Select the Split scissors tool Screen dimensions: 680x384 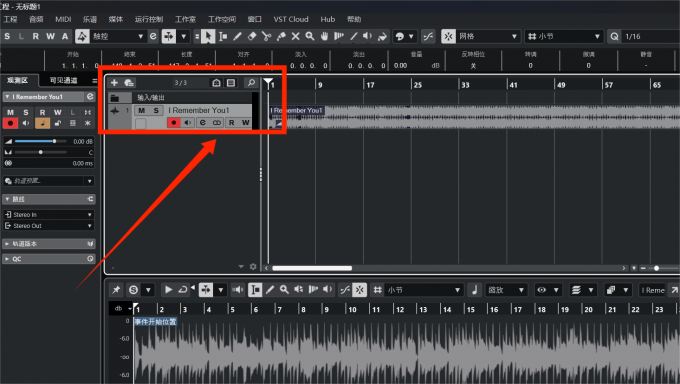[x=266, y=36]
